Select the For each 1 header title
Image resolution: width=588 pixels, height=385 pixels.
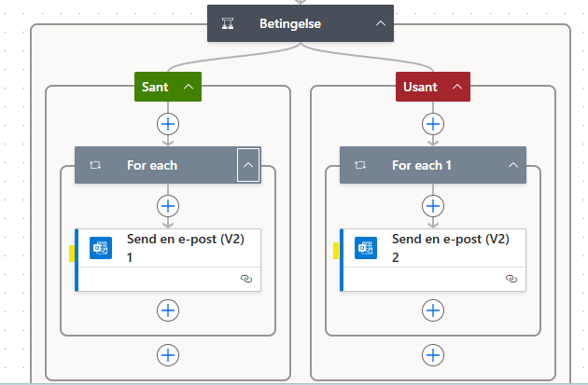[x=422, y=165]
